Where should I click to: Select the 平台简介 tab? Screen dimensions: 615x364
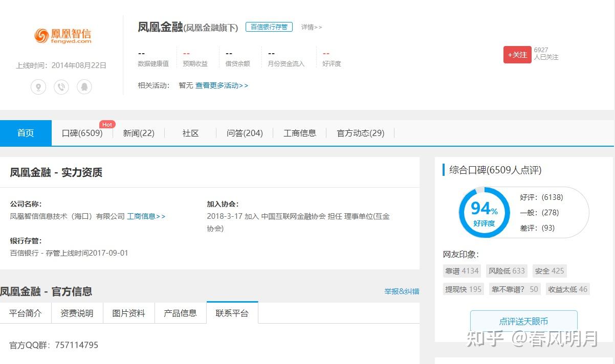tap(26, 313)
